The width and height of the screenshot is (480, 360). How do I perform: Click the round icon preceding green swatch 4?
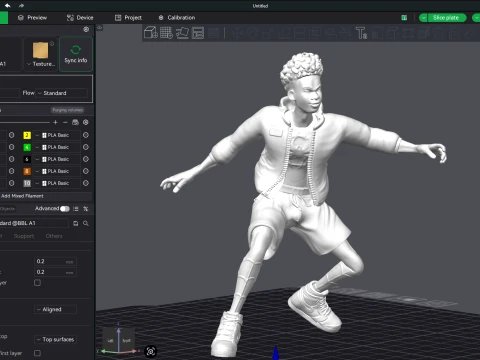coord(12,147)
